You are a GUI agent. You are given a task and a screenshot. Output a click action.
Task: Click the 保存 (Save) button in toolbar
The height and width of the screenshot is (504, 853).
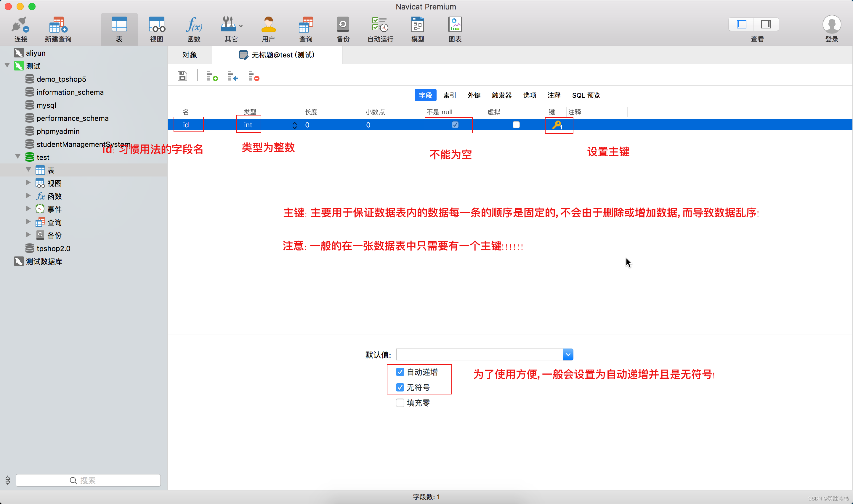pyautogui.click(x=182, y=76)
